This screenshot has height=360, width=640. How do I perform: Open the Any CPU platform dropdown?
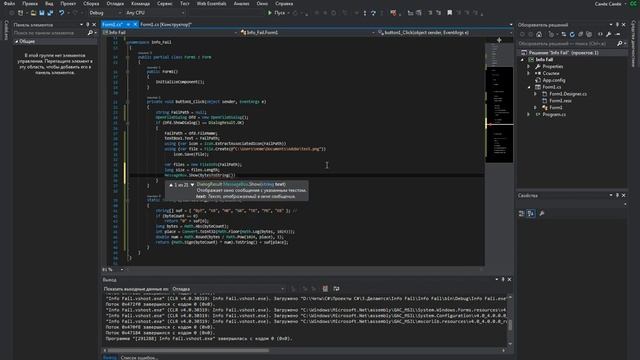pyautogui.click(x=155, y=13)
